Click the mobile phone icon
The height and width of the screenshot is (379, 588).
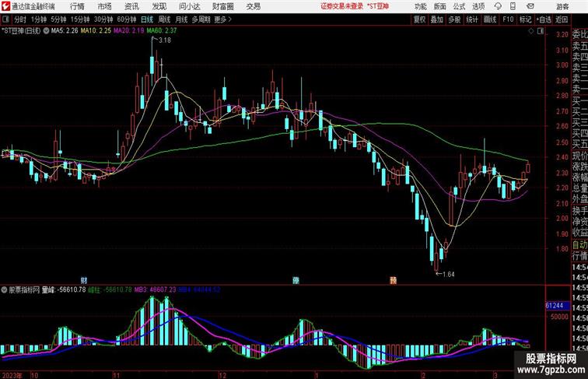(x=513, y=6)
